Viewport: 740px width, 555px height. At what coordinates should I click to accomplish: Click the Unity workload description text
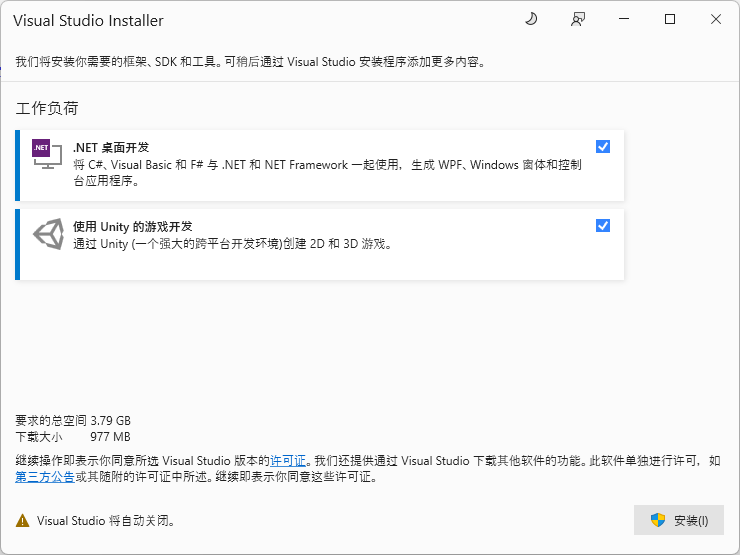click(x=232, y=244)
